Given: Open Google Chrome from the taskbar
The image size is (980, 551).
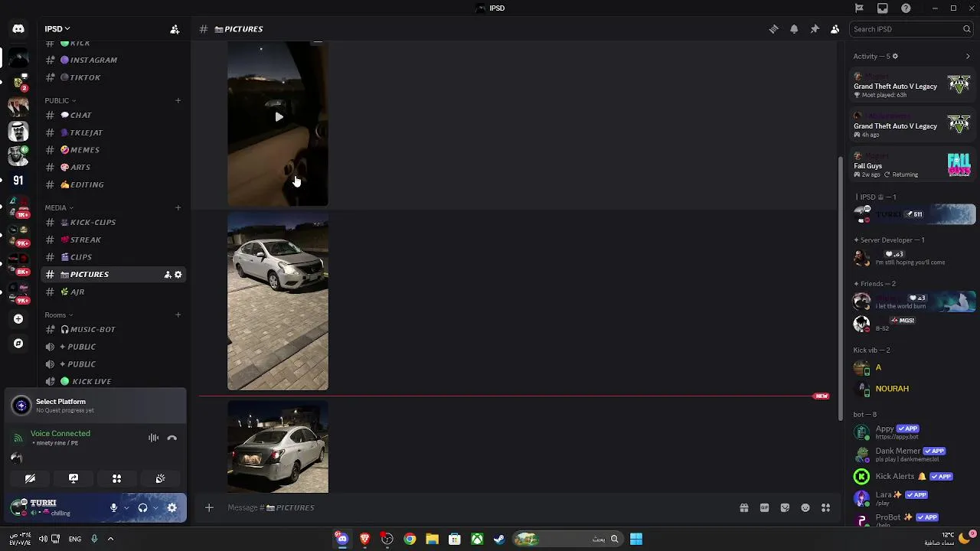Looking at the screenshot, I should tap(410, 540).
